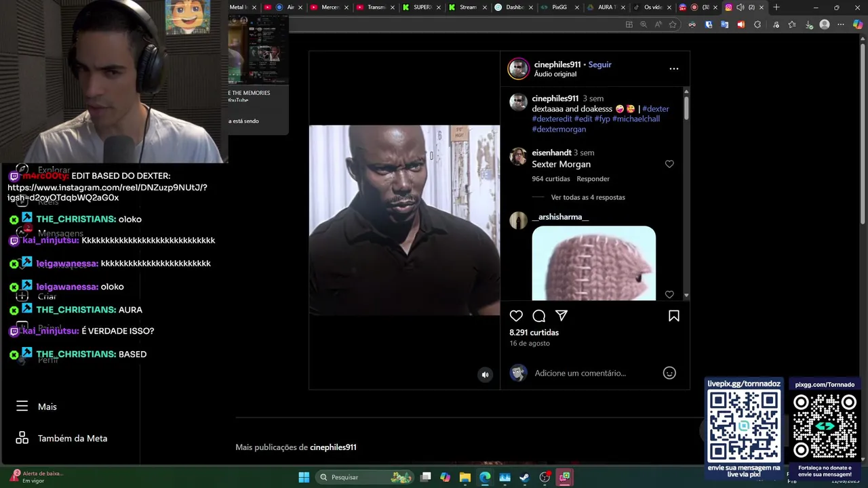Click 'Seguir' to follow cinephiles911
The width and height of the screenshot is (868, 488).
pos(599,64)
